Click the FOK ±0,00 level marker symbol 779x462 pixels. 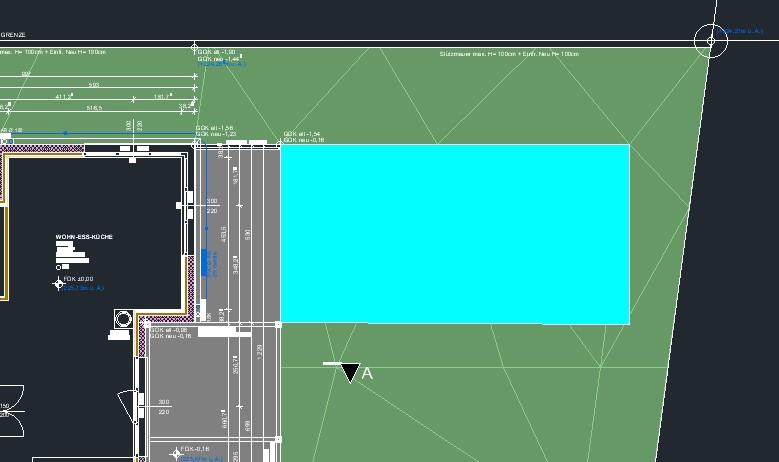pos(59,284)
